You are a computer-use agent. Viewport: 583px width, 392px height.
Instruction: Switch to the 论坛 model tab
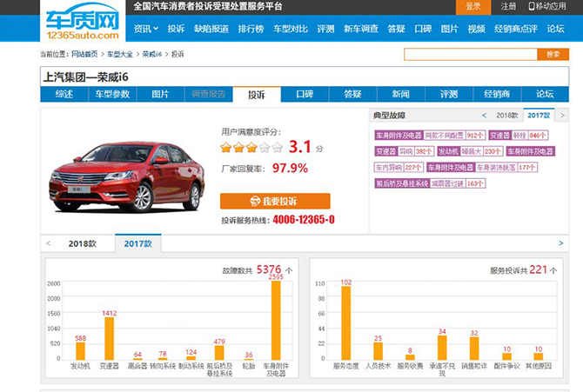click(x=545, y=94)
